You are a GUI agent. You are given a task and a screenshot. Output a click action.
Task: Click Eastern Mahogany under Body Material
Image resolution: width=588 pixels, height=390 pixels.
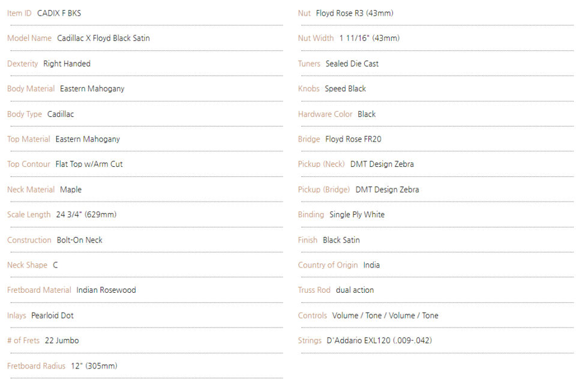click(x=92, y=89)
